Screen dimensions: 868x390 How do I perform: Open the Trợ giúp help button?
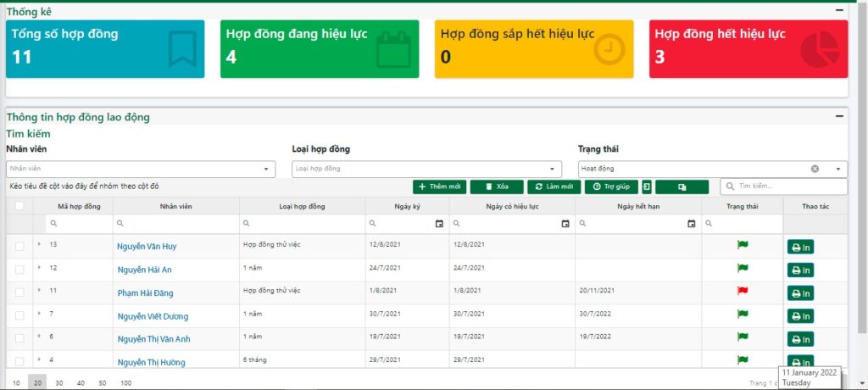[x=611, y=187]
